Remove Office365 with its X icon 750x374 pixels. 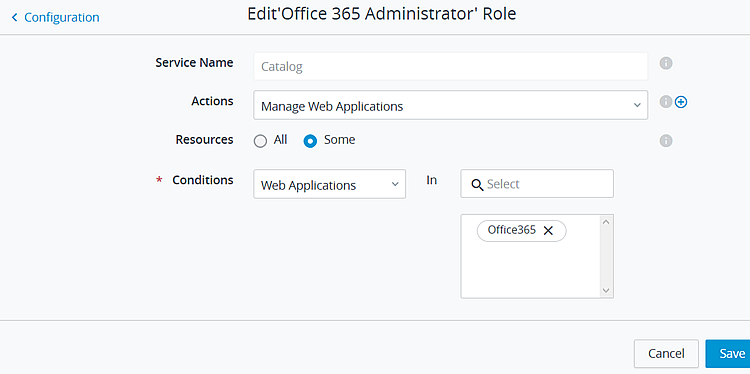point(548,231)
